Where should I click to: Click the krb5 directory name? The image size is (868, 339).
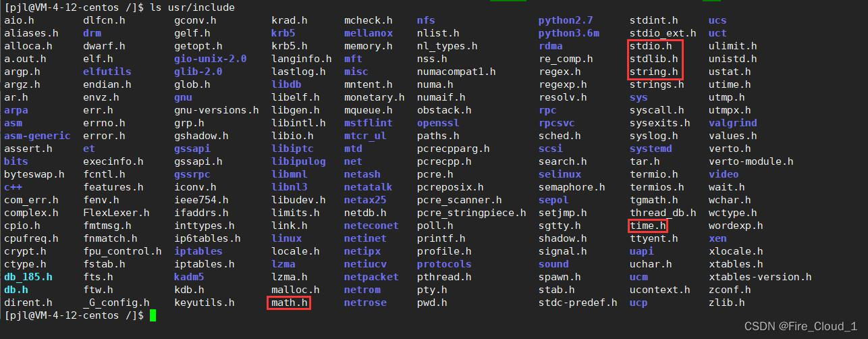coord(283,33)
